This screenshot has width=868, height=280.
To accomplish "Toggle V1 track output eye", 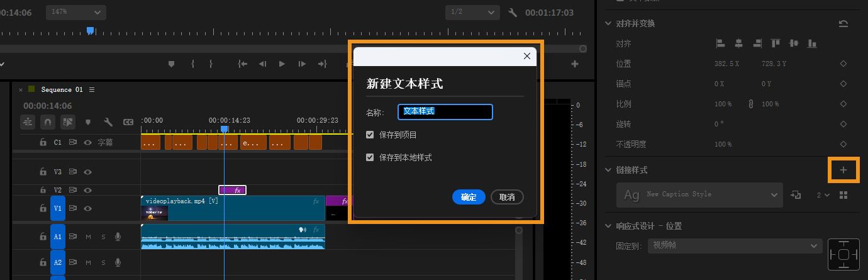I will [88, 208].
